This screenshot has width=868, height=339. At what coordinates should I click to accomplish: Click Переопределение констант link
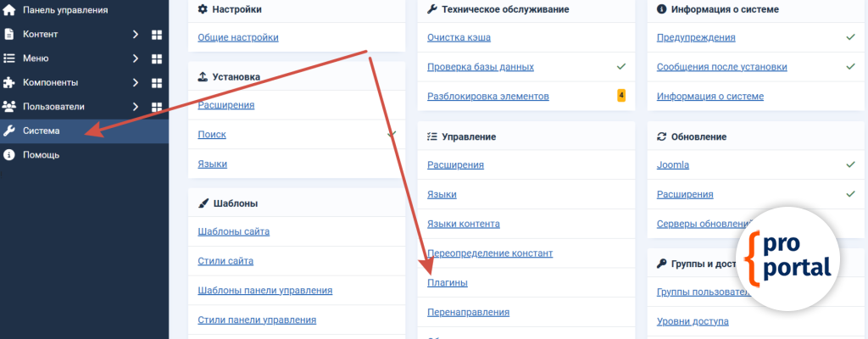[x=490, y=253]
